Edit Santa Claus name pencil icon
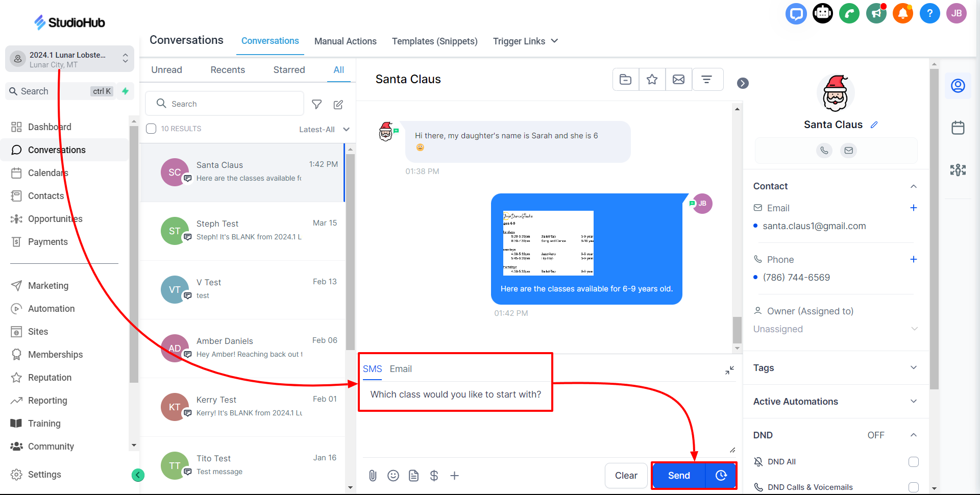This screenshot has height=495, width=980. (874, 125)
